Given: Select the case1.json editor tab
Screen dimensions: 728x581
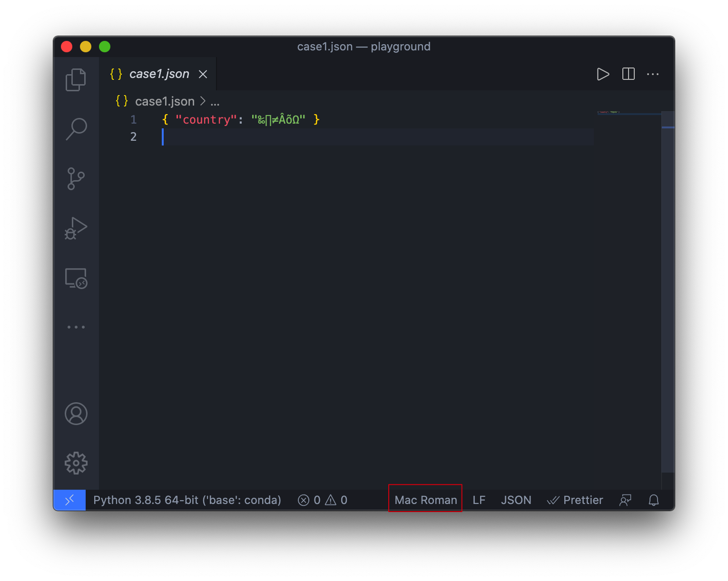Looking at the screenshot, I should (158, 74).
